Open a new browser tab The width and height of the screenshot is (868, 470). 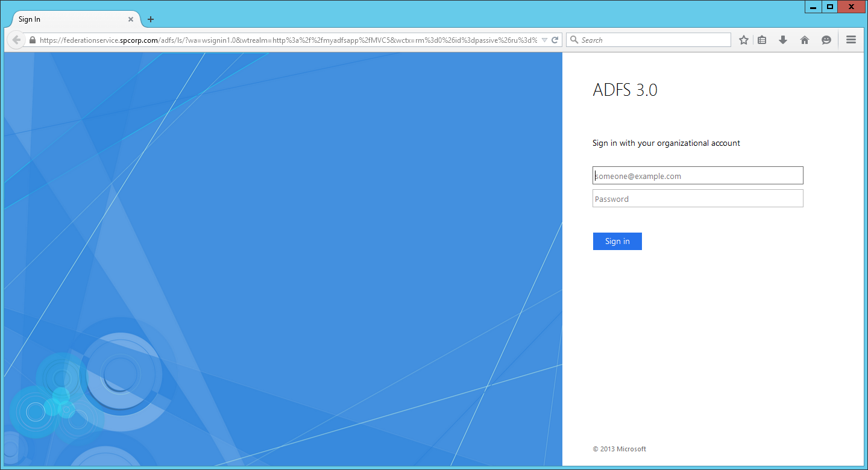click(x=150, y=19)
